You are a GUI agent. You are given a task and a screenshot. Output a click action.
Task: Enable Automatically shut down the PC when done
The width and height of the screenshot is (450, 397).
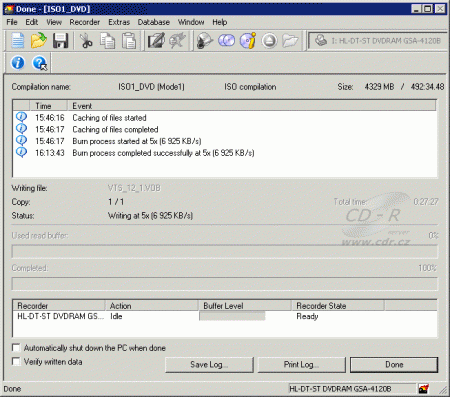click(x=16, y=348)
